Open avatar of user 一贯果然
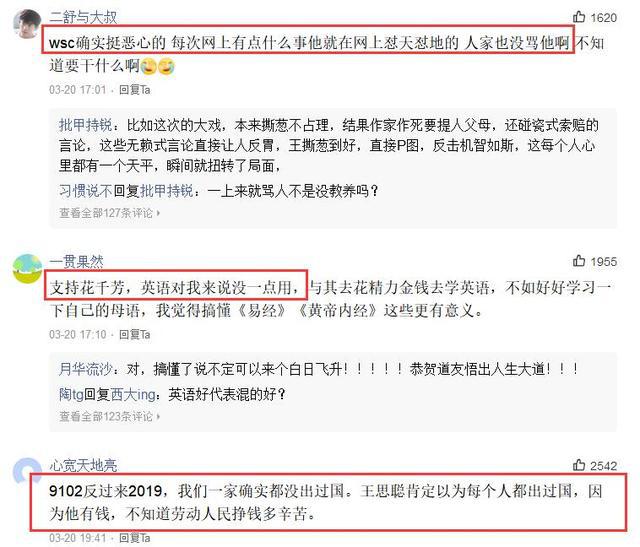This screenshot has height=547, width=640. click(27, 268)
